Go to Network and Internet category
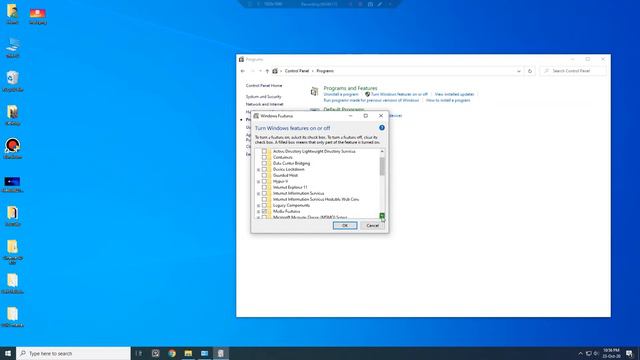 (x=264, y=104)
